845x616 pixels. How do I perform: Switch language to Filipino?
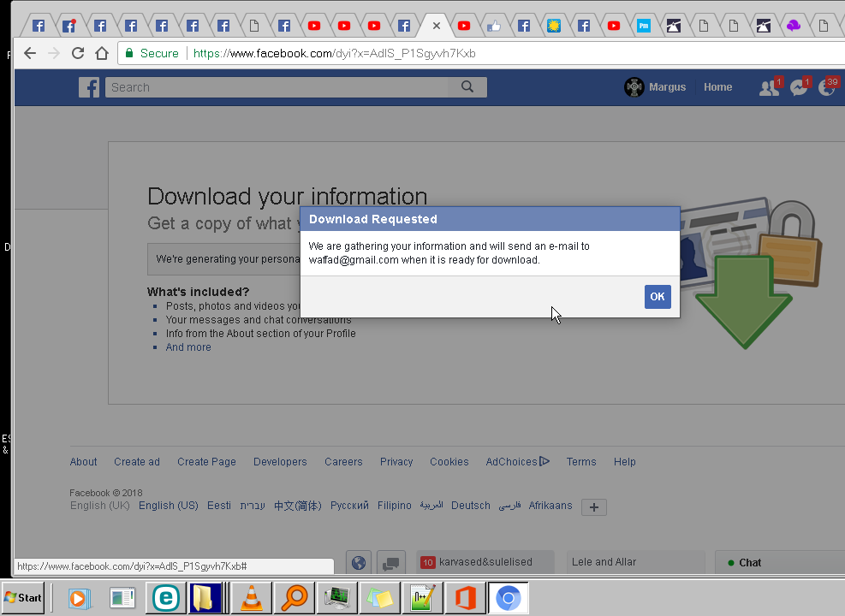[394, 506]
